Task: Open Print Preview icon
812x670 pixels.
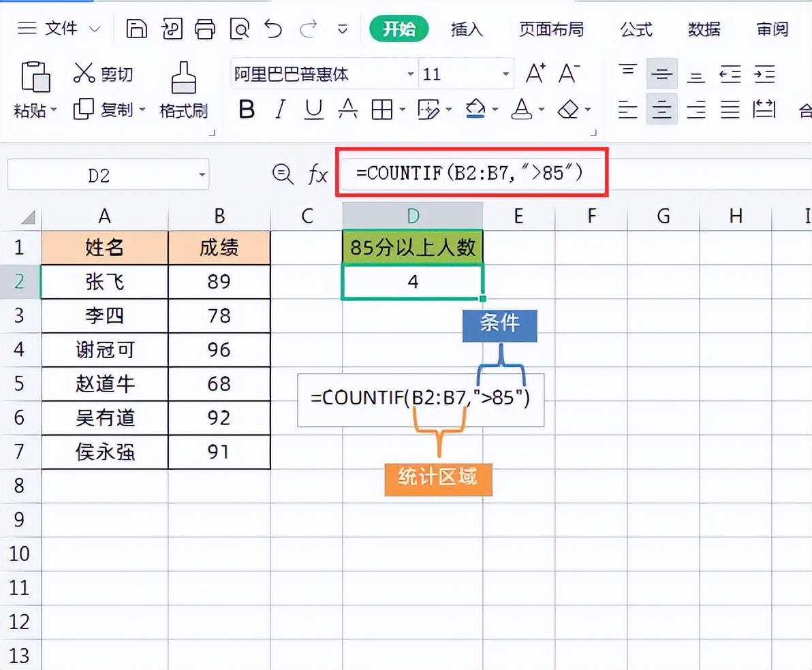Action: pos(240,29)
